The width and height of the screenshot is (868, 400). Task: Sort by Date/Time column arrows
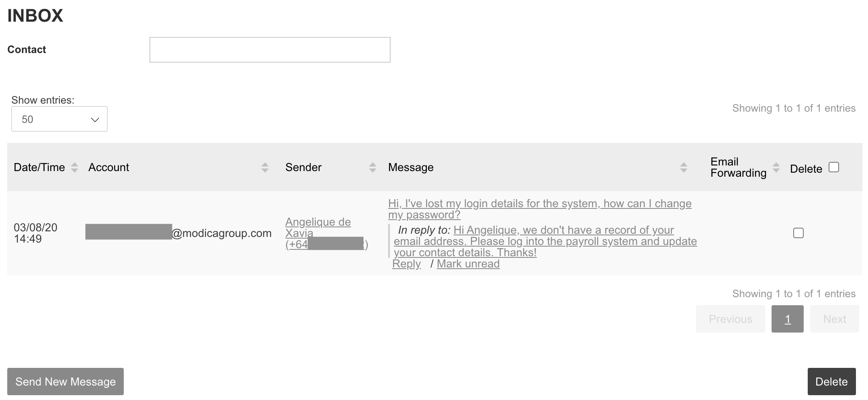[x=74, y=167]
